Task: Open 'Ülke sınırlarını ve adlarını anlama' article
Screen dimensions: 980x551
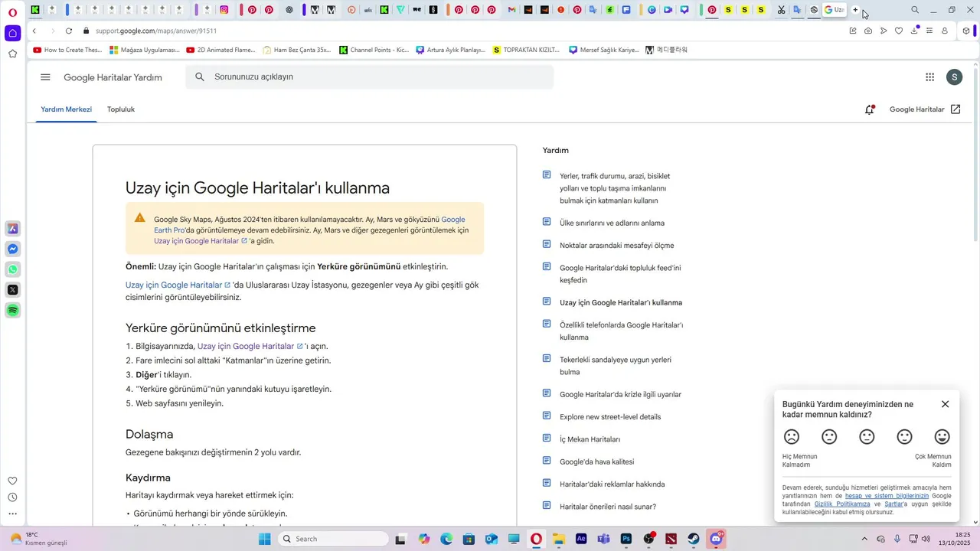Action: click(612, 223)
